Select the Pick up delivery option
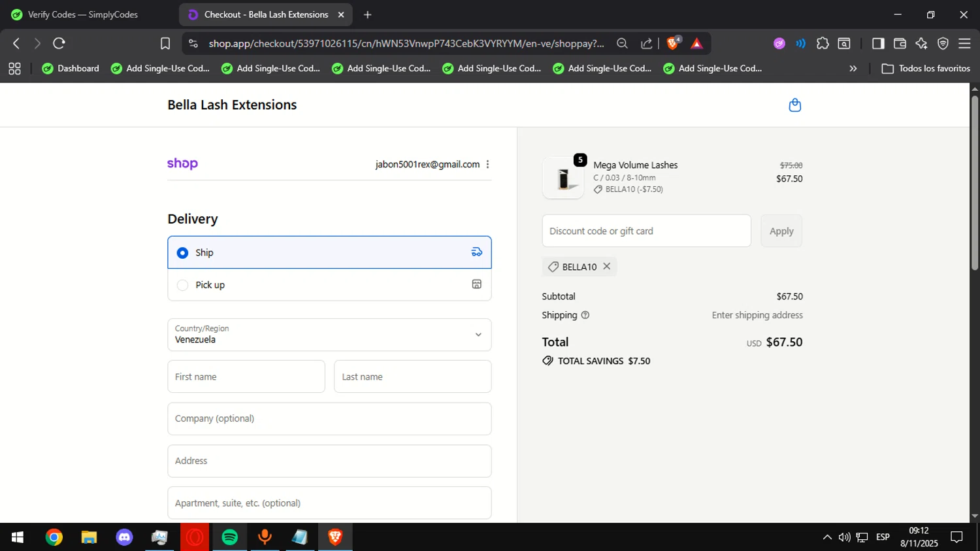 pos(329,285)
